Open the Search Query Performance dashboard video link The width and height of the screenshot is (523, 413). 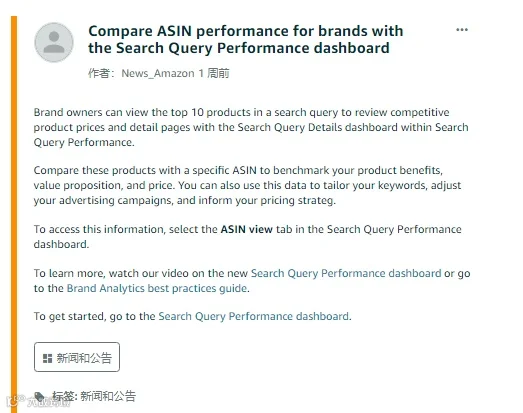click(346, 273)
